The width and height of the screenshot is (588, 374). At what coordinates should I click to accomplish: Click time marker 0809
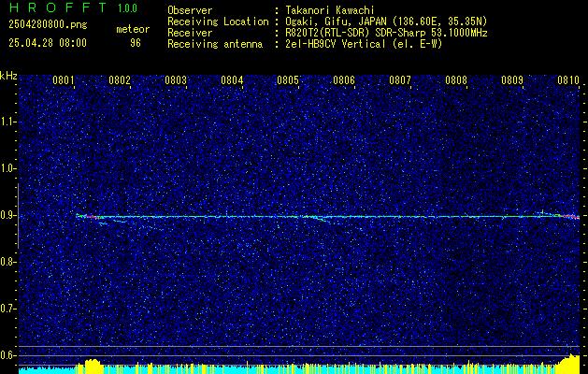coord(512,80)
